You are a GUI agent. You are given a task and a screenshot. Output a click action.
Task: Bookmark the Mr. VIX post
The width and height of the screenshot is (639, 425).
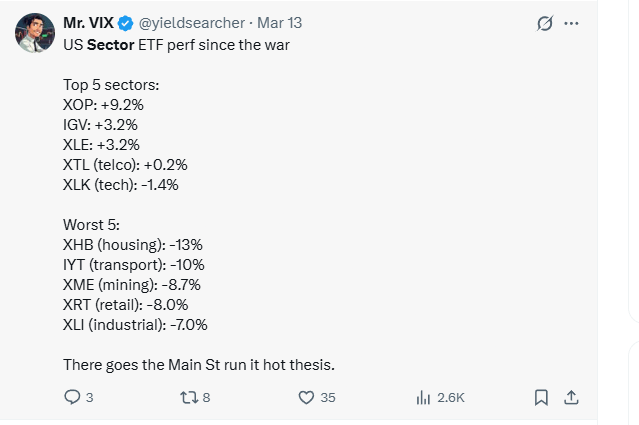541,397
